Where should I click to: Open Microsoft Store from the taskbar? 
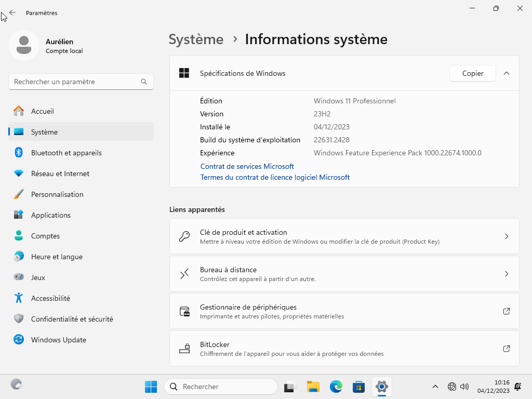pyautogui.click(x=358, y=387)
